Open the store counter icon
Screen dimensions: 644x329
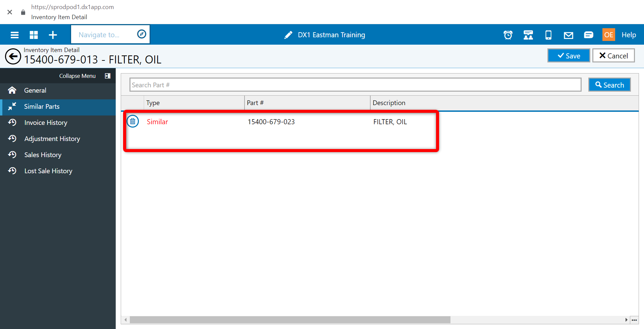coord(528,35)
